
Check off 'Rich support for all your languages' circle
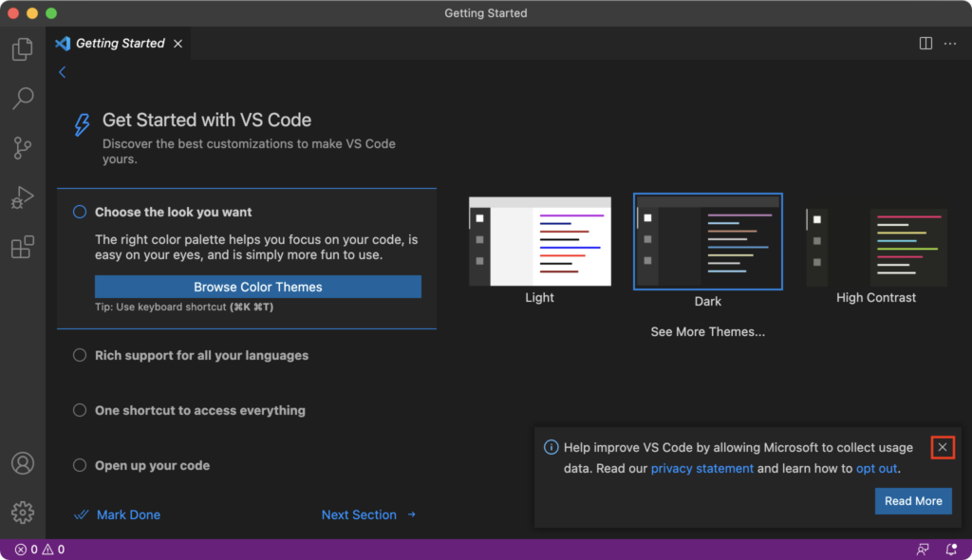[x=80, y=355]
